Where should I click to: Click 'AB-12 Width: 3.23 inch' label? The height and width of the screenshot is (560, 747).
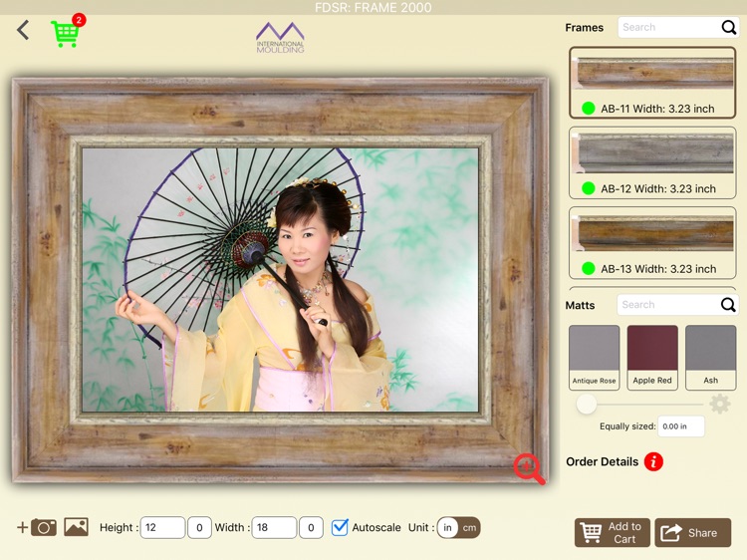tap(658, 188)
